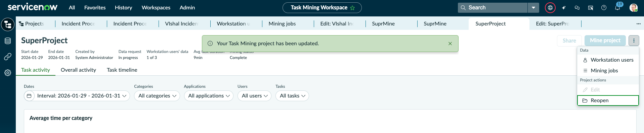Switch to the Workstation users tab
The height and width of the screenshot is (133, 644).
[x=236, y=23]
